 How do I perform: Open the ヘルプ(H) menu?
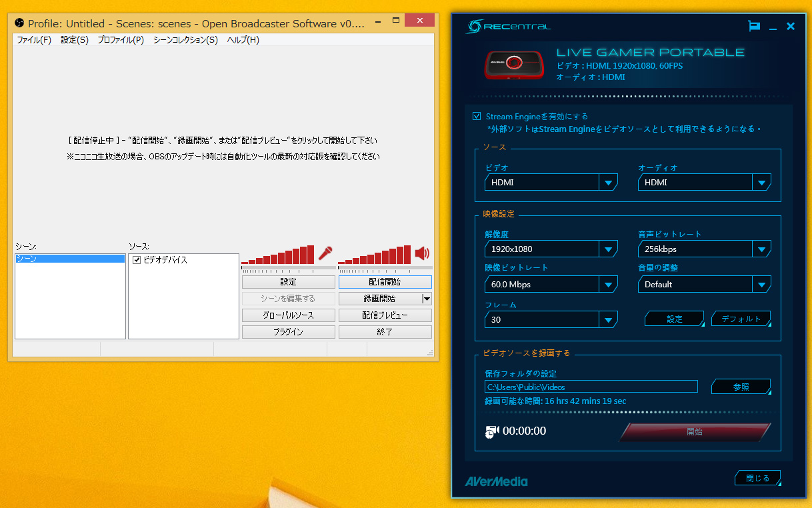point(243,40)
